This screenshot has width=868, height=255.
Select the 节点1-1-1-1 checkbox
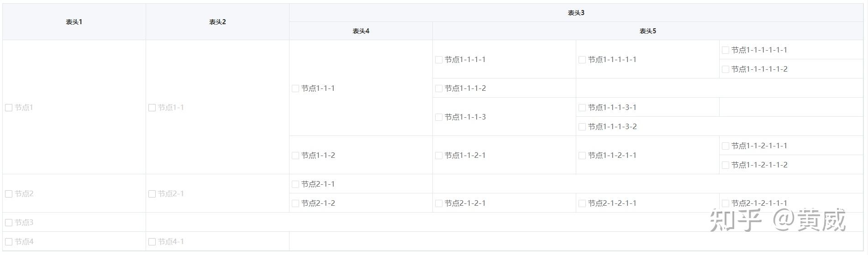click(439, 60)
